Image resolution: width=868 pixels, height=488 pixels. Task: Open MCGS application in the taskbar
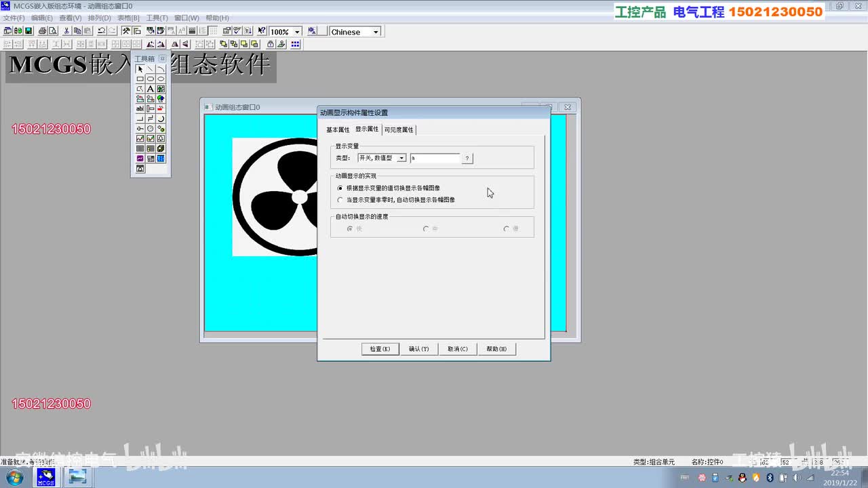46,477
